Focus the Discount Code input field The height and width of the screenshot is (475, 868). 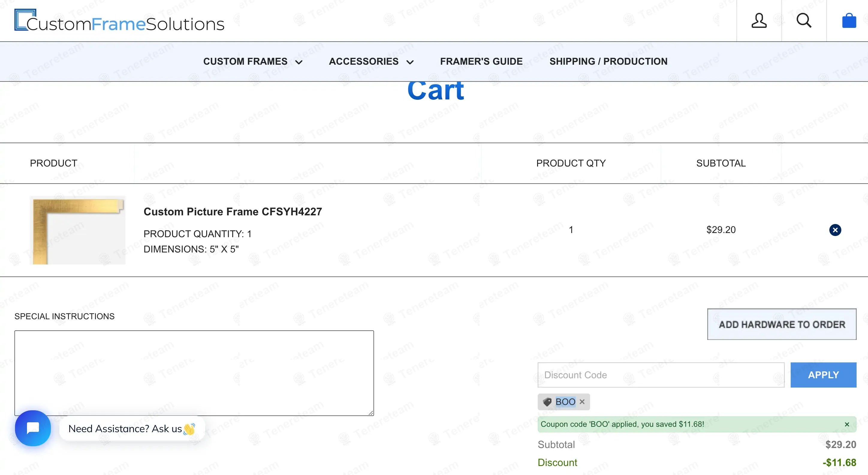pos(661,375)
